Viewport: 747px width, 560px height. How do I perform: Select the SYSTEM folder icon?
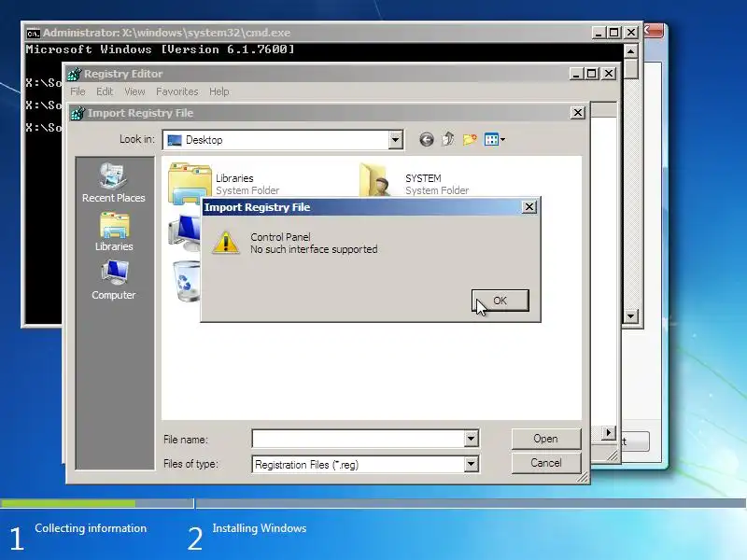click(376, 180)
